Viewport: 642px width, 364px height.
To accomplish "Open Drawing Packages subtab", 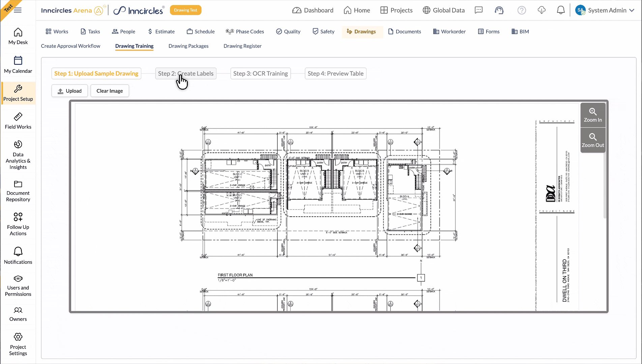I will click(x=188, y=46).
